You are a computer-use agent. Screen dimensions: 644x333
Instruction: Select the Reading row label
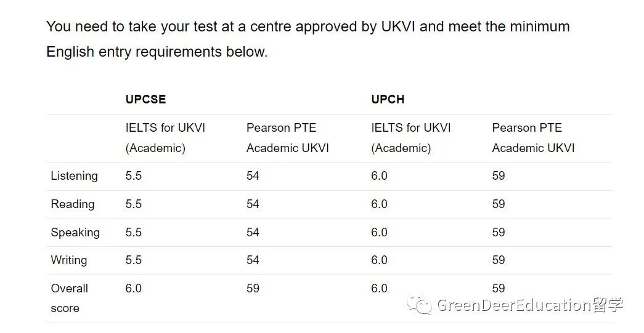[x=72, y=204]
